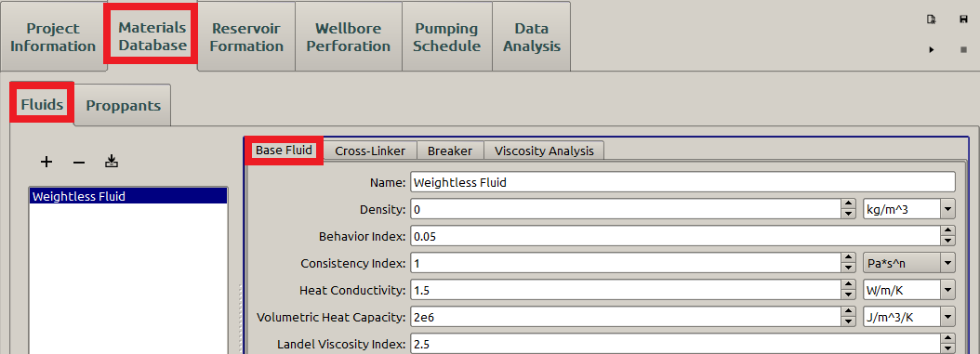Click the Behavior Index value field
This screenshot has width=980, height=354.
(676, 237)
